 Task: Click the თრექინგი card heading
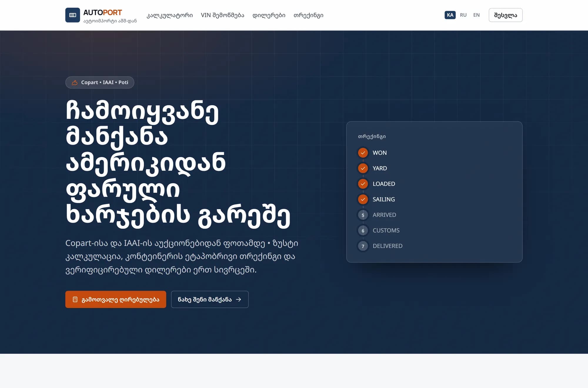click(372, 136)
